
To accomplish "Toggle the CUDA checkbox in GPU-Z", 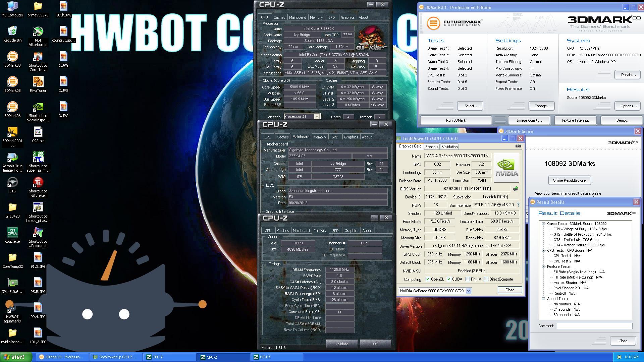I will [x=449, y=279].
